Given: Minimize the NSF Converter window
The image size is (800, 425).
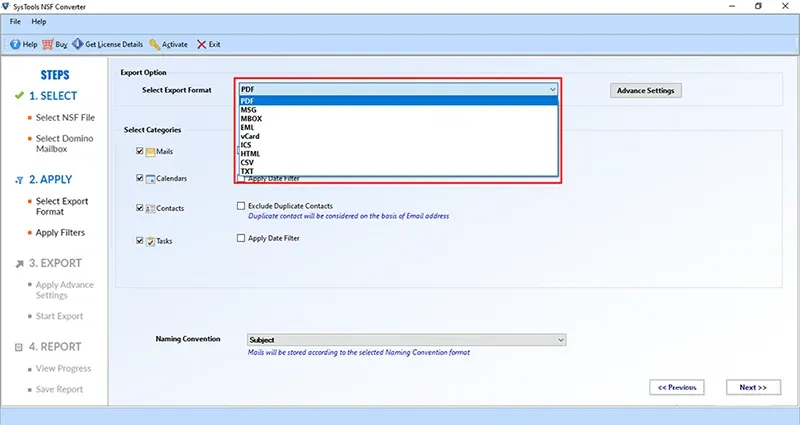Looking at the screenshot, I should pyautogui.click(x=732, y=6).
